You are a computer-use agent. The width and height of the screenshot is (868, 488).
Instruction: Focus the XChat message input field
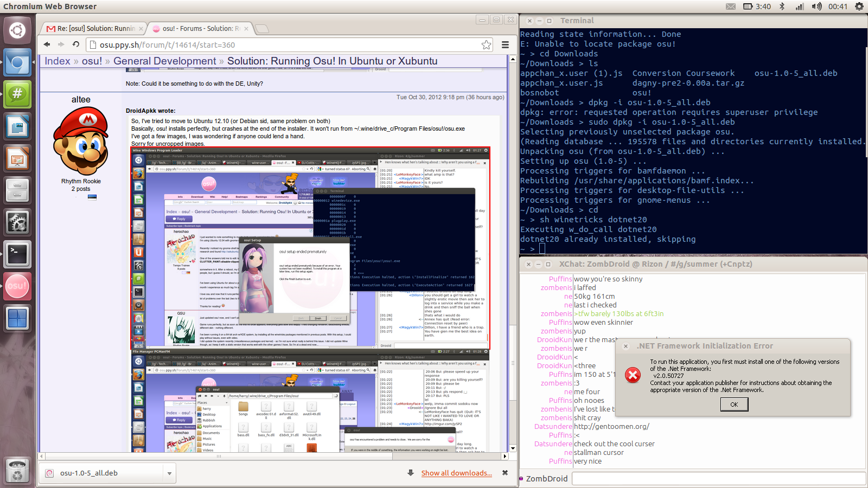[719, 478]
